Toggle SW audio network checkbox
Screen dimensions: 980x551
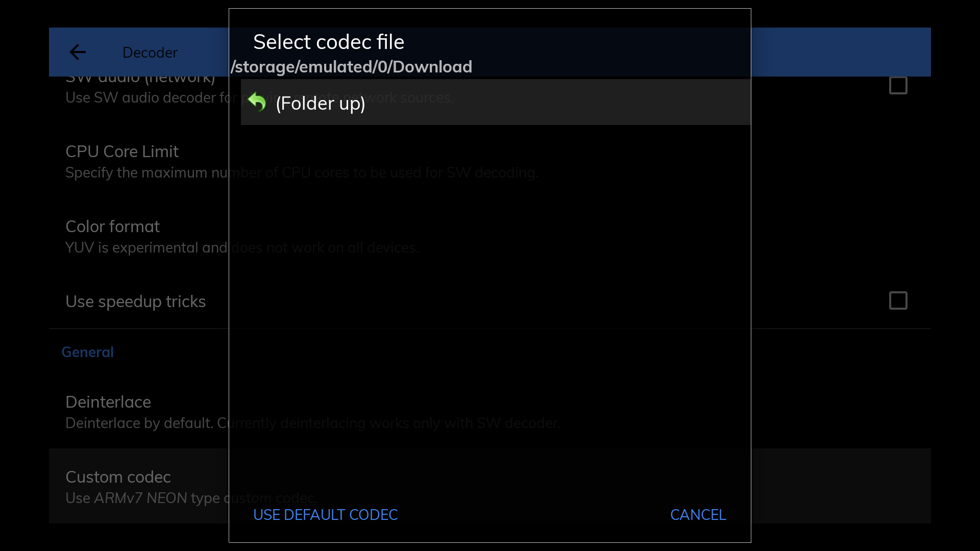[x=898, y=85]
